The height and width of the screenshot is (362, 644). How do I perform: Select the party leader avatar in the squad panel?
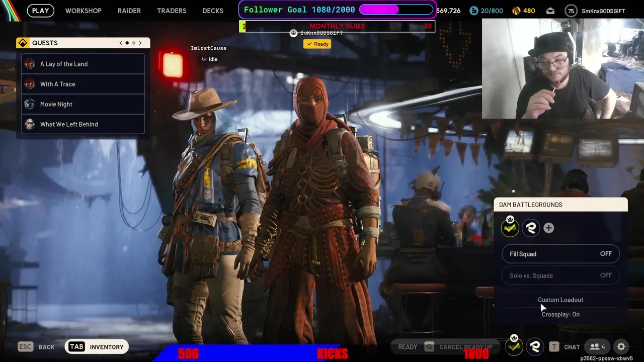coord(510,227)
